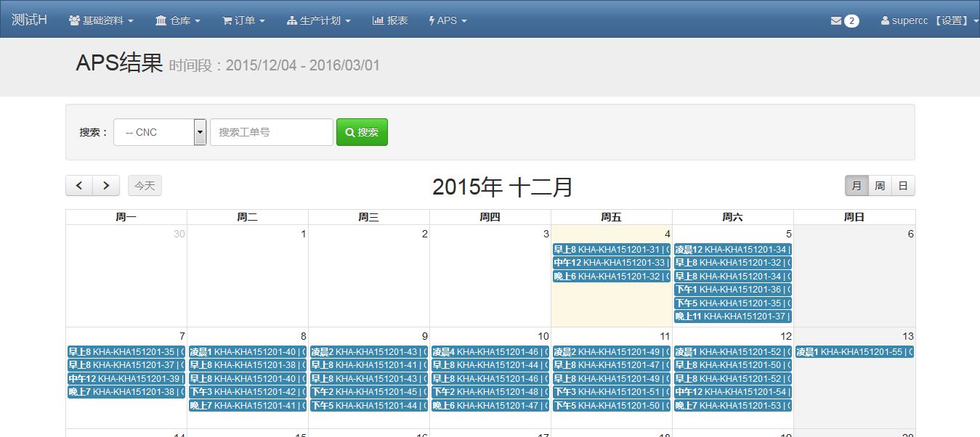Open the supercc user account menu

(x=929, y=20)
